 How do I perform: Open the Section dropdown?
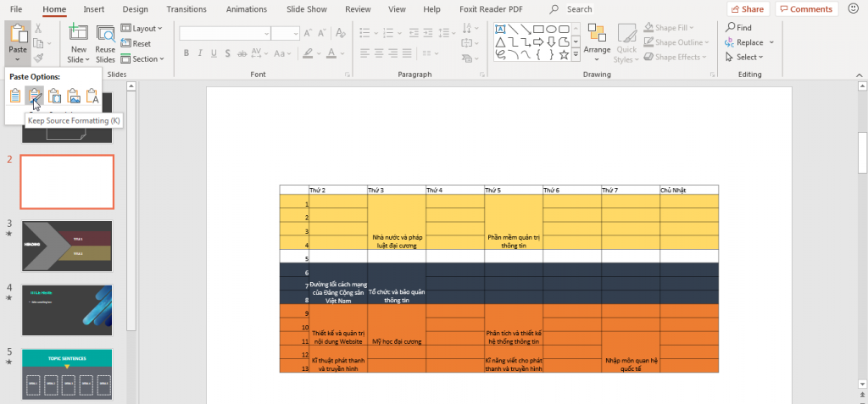(x=142, y=59)
